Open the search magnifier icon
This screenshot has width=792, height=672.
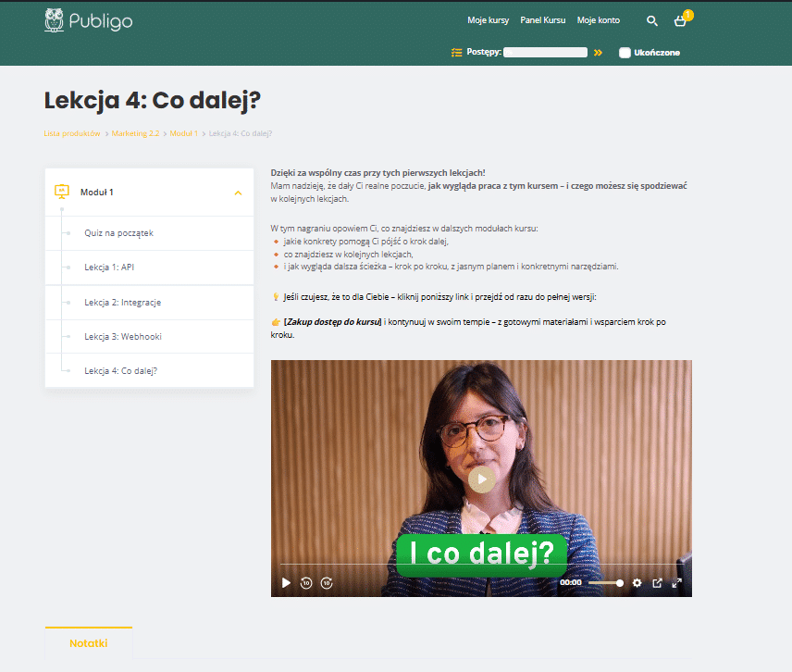[x=652, y=20]
